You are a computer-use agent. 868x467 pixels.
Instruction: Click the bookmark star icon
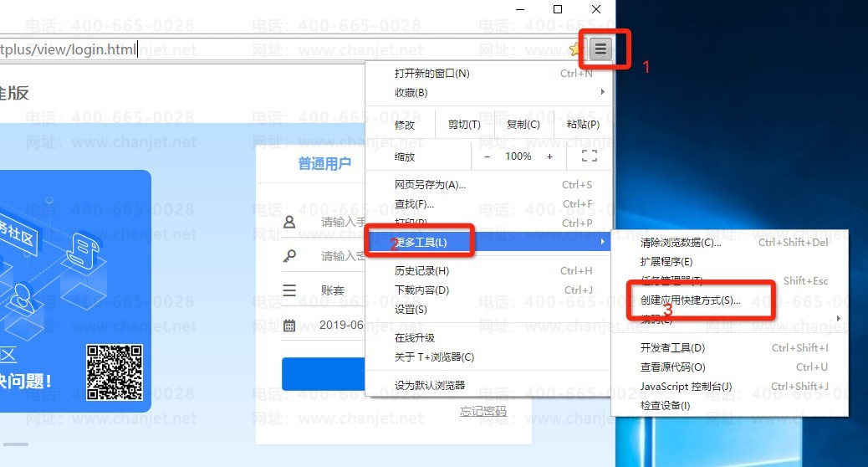pos(577,49)
